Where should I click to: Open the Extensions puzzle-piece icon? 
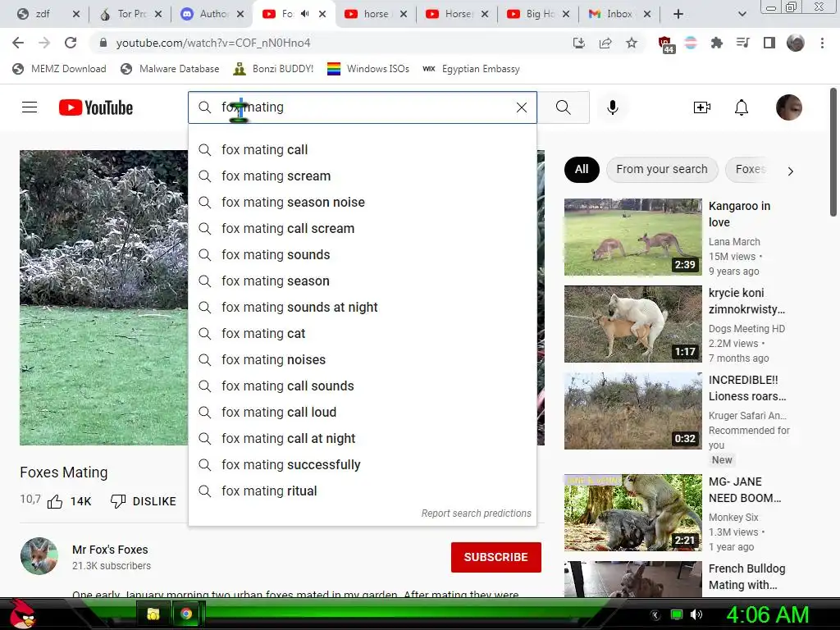tap(717, 43)
